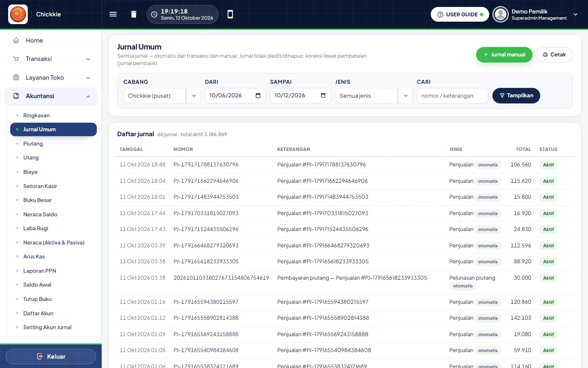
Task: Click the mobile device icon in header
Action: [x=230, y=14]
